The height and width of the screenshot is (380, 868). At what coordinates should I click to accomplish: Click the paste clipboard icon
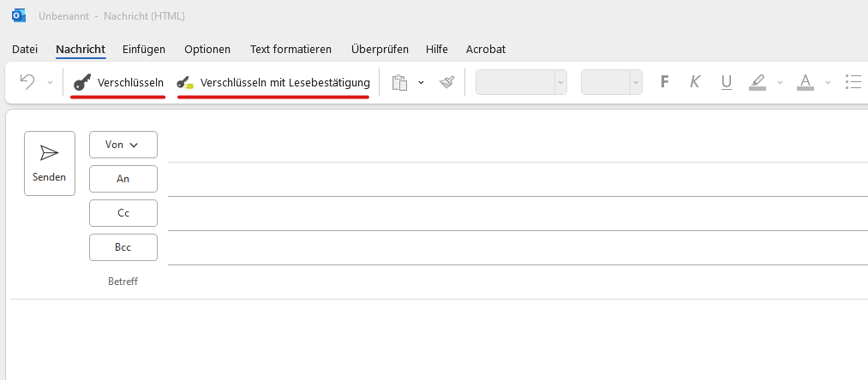point(398,83)
